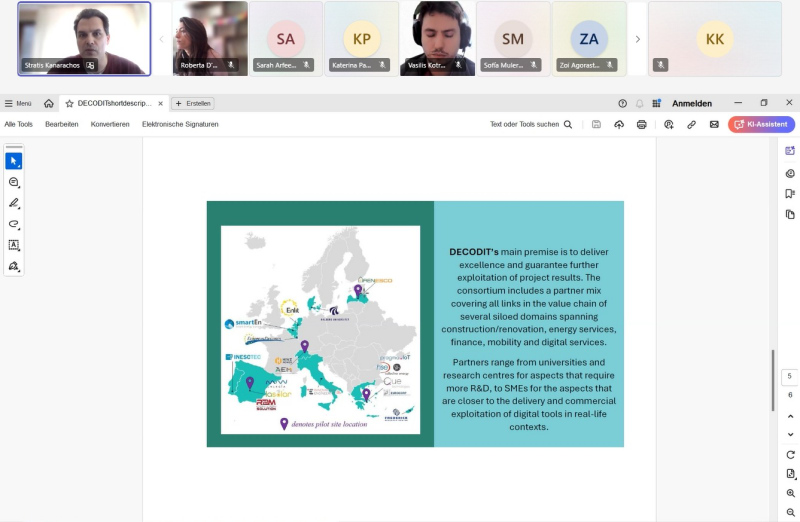
Task: Open the bookmarks panel
Action: 790,194
